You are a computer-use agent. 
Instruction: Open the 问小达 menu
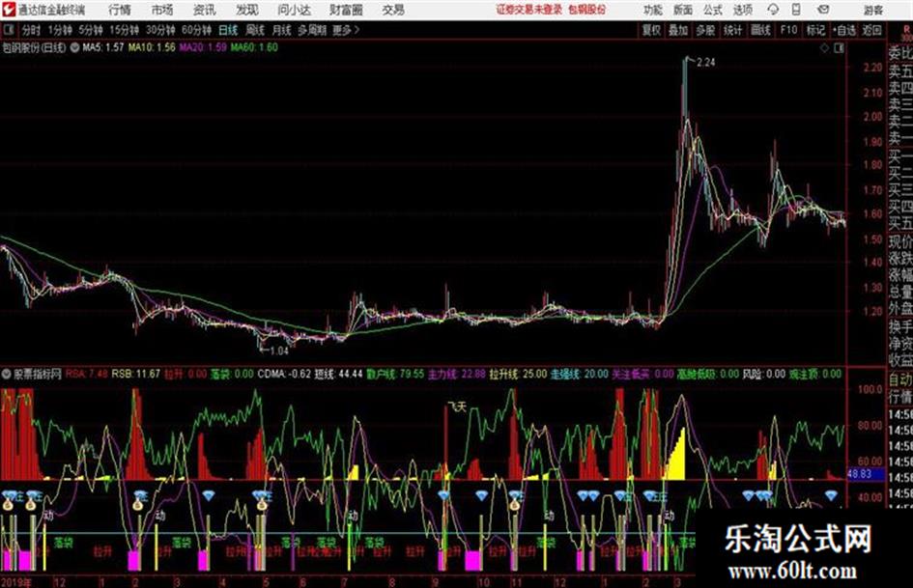tap(294, 10)
